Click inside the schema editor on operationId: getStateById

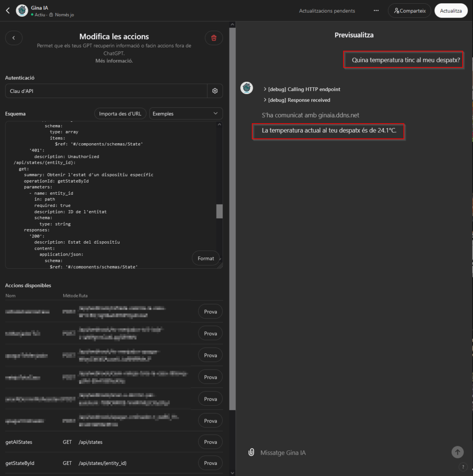(x=56, y=181)
